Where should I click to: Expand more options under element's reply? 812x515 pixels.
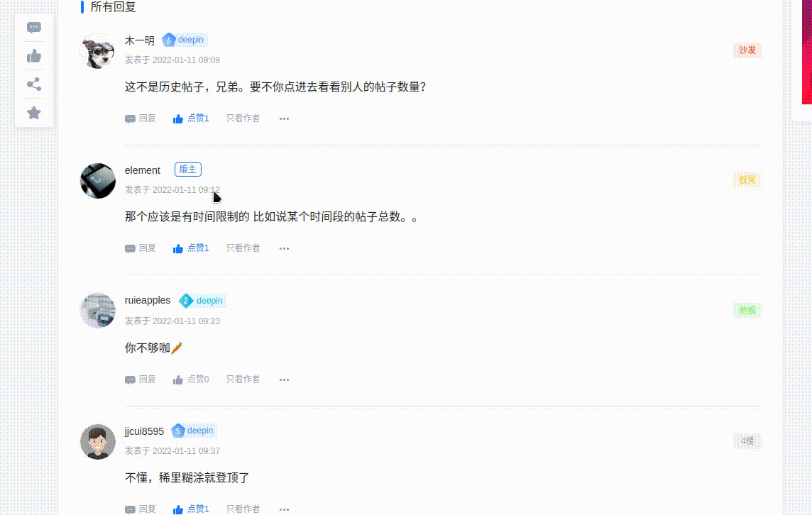point(284,248)
